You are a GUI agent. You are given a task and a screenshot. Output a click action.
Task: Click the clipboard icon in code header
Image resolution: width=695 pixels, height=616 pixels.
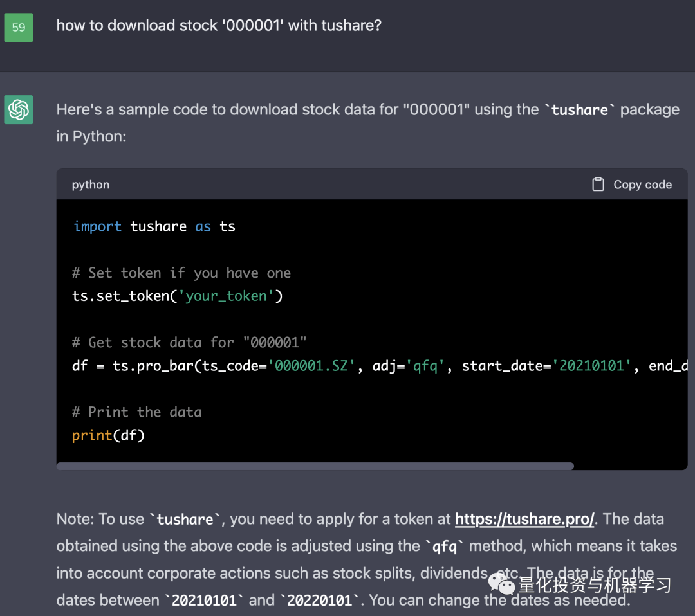598,185
